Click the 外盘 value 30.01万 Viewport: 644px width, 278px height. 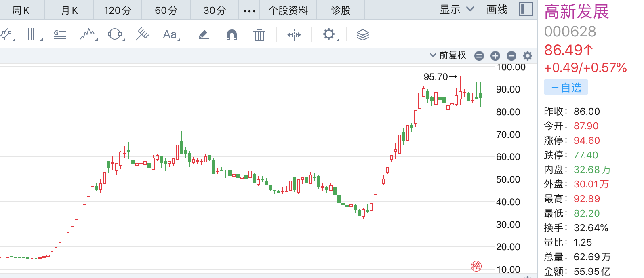click(591, 184)
